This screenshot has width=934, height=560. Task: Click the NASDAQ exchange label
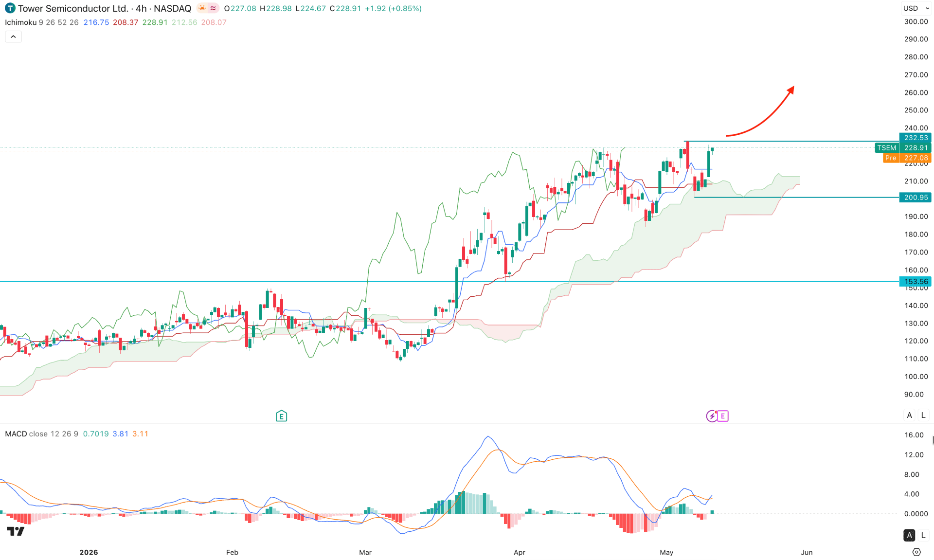coord(173,8)
